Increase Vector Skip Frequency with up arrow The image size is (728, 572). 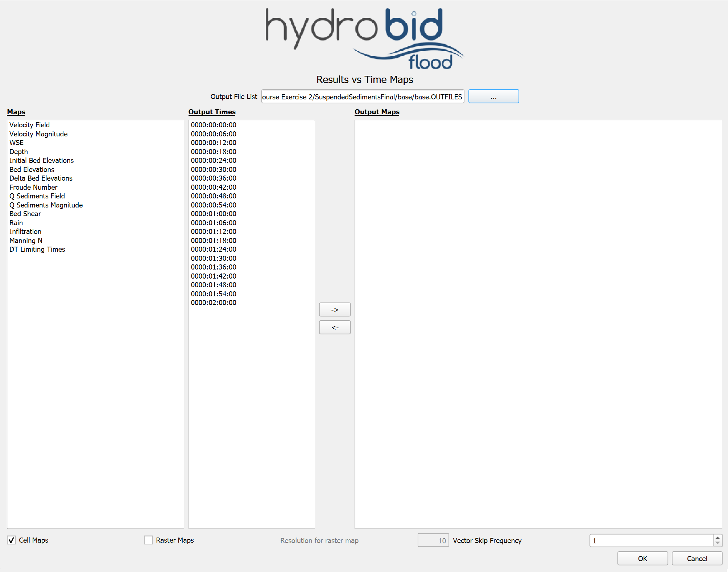717,538
